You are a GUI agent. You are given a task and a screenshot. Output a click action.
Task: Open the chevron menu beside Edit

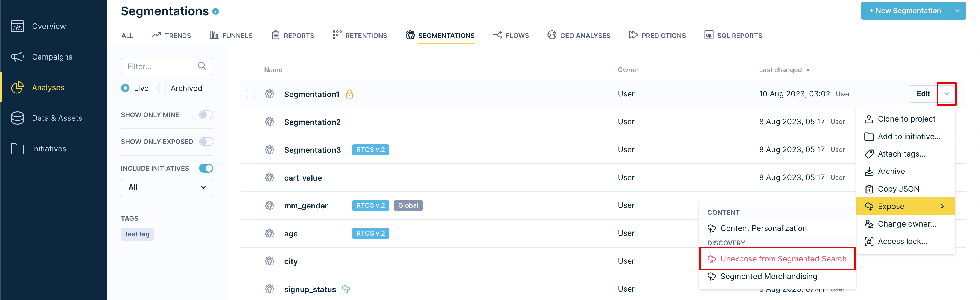click(946, 94)
